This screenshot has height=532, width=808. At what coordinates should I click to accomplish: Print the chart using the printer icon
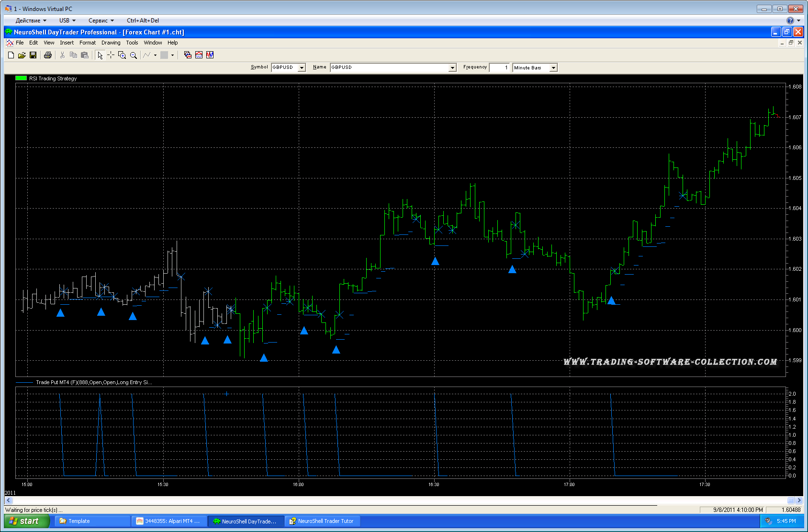tap(48, 55)
